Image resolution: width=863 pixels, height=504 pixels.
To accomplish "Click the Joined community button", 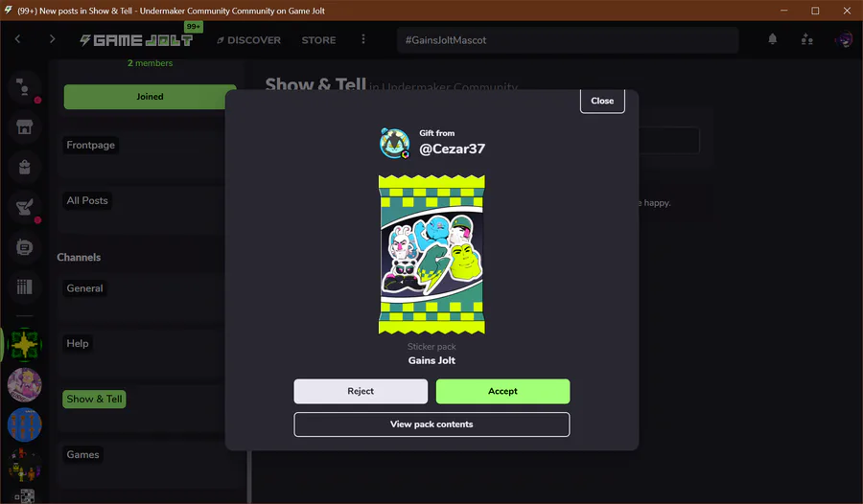I will (x=150, y=97).
